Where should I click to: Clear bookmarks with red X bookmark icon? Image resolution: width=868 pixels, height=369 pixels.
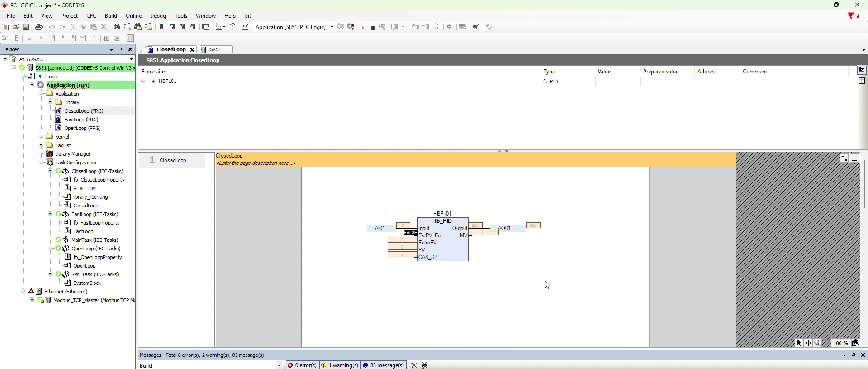(x=193, y=27)
